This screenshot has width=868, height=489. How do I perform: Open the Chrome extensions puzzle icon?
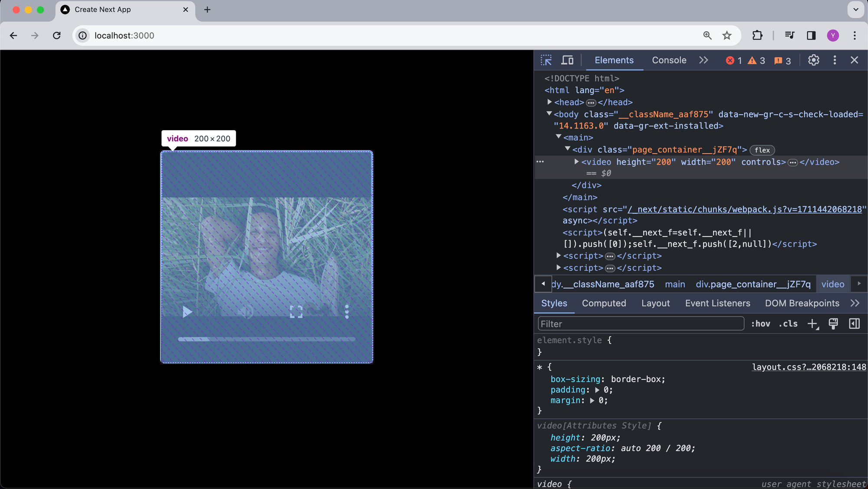tap(757, 36)
